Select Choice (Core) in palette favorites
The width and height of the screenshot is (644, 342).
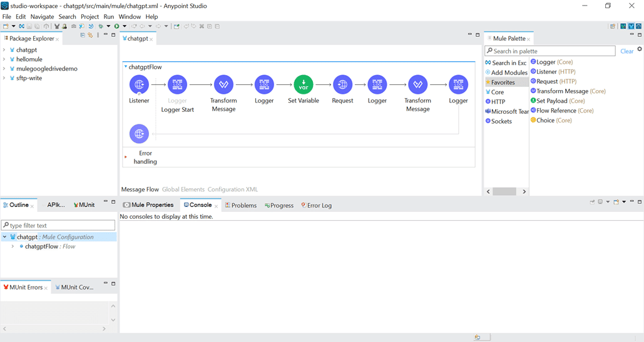point(551,120)
